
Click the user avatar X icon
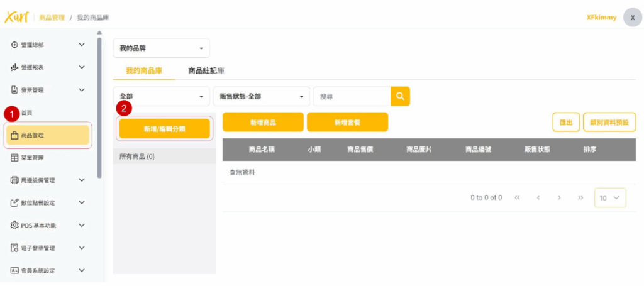[632, 18]
